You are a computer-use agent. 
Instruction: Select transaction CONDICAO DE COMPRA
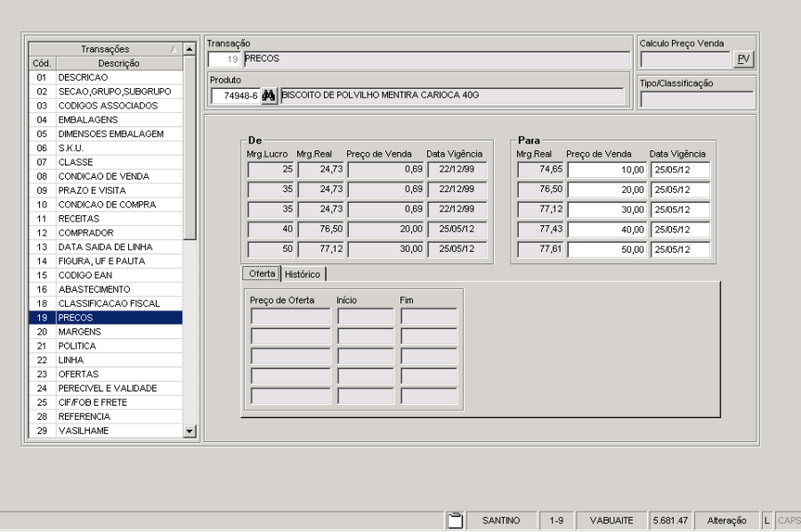(106, 205)
